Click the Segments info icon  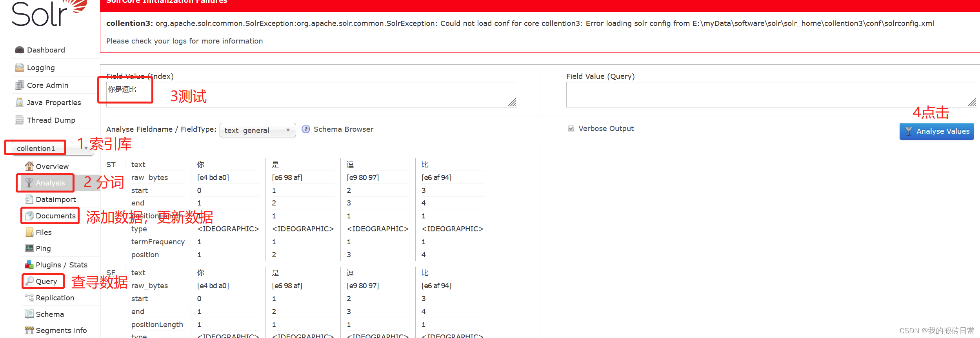(x=29, y=330)
